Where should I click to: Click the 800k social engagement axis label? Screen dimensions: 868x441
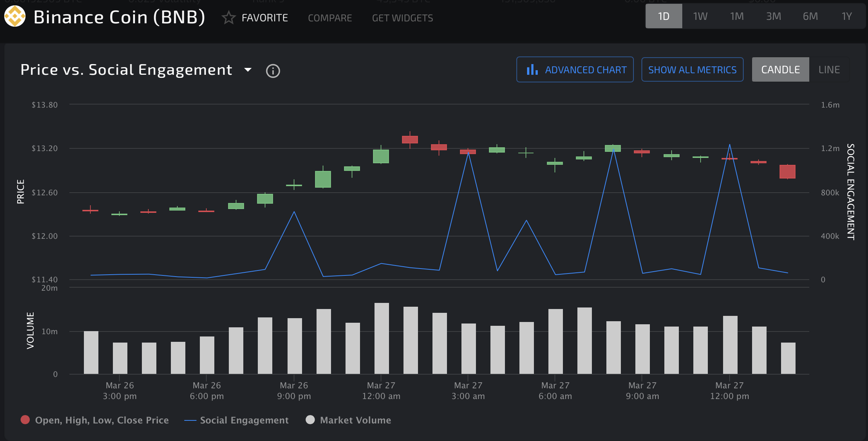coord(830,192)
